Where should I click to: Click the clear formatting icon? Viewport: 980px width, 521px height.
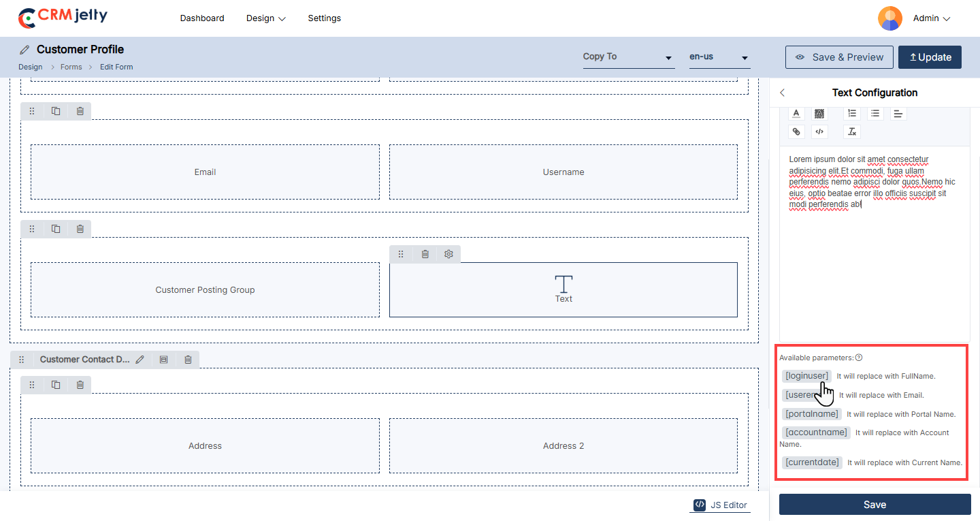tap(851, 131)
